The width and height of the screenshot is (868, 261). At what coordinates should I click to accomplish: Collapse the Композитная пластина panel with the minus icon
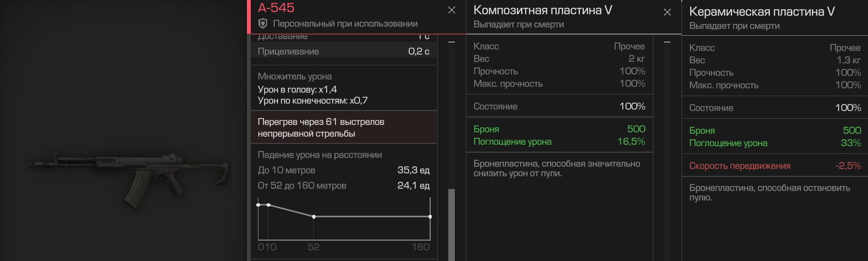(x=667, y=42)
